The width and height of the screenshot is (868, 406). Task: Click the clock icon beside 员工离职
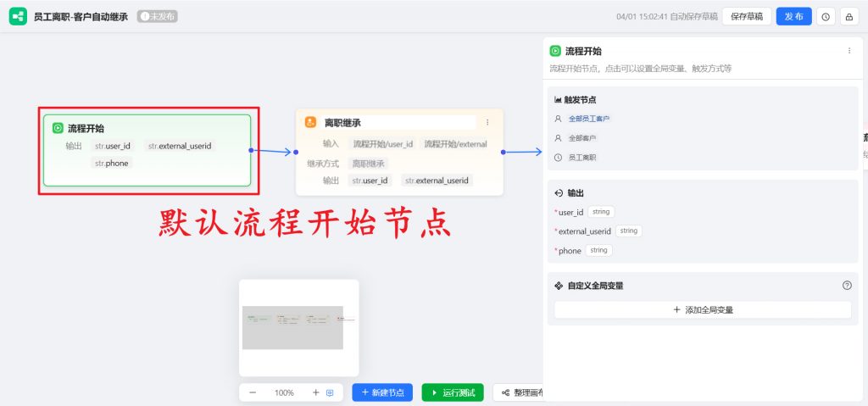(x=558, y=158)
